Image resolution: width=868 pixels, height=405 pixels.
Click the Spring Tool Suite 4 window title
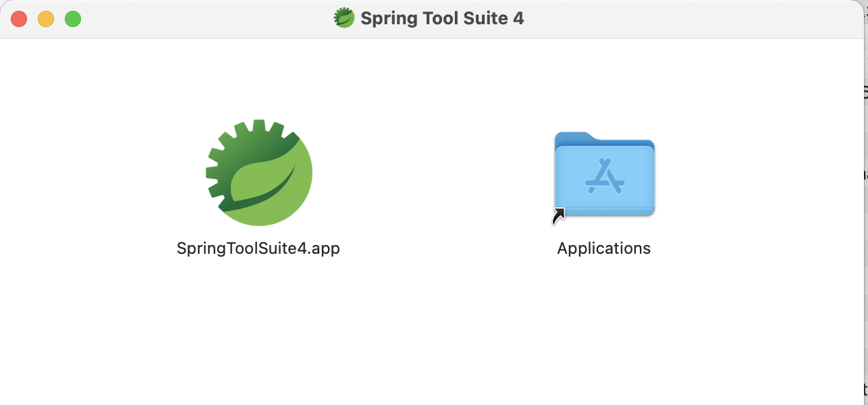pyautogui.click(x=442, y=18)
